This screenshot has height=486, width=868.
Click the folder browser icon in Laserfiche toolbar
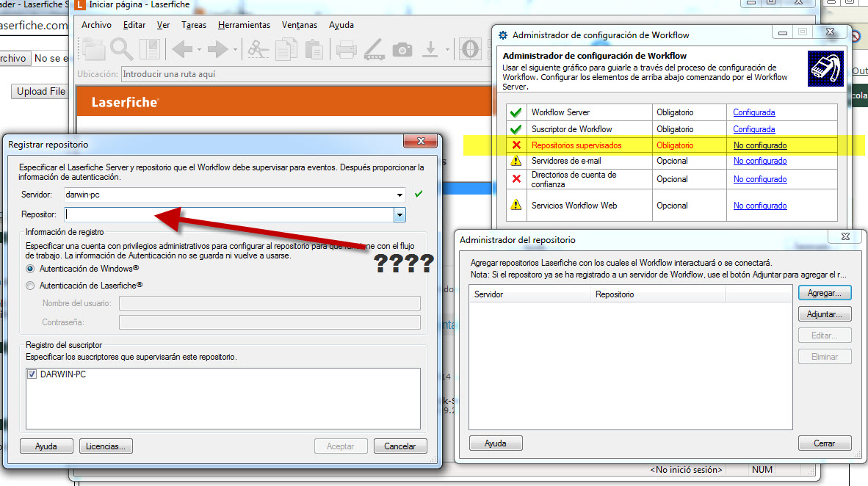click(93, 50)
